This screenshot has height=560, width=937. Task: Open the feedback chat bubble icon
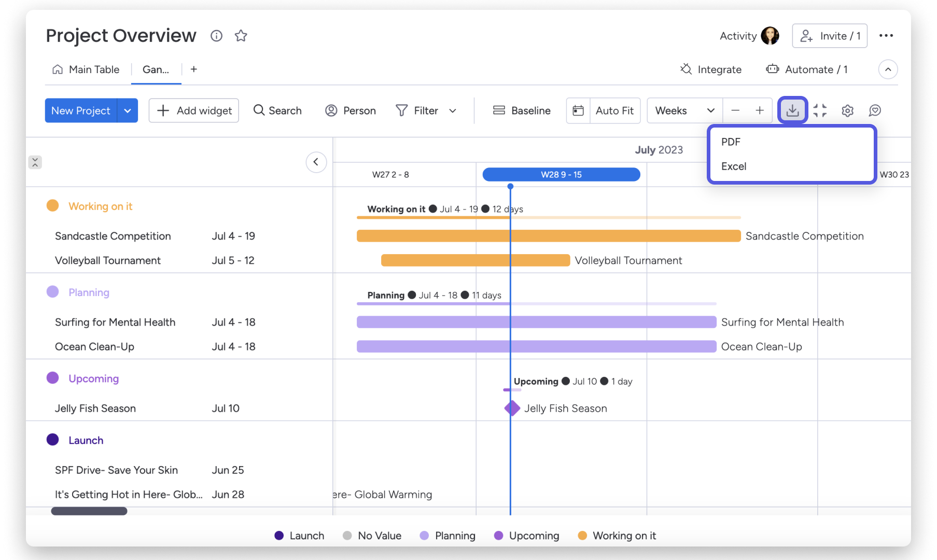pyautogui.click(x=875, y=110)
